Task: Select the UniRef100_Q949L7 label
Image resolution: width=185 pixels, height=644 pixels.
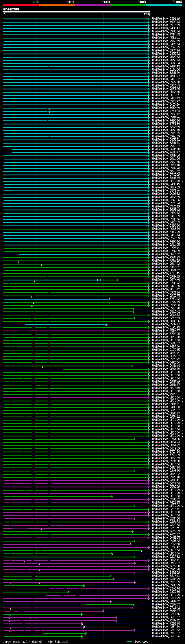Action: [x=166, y=146]
